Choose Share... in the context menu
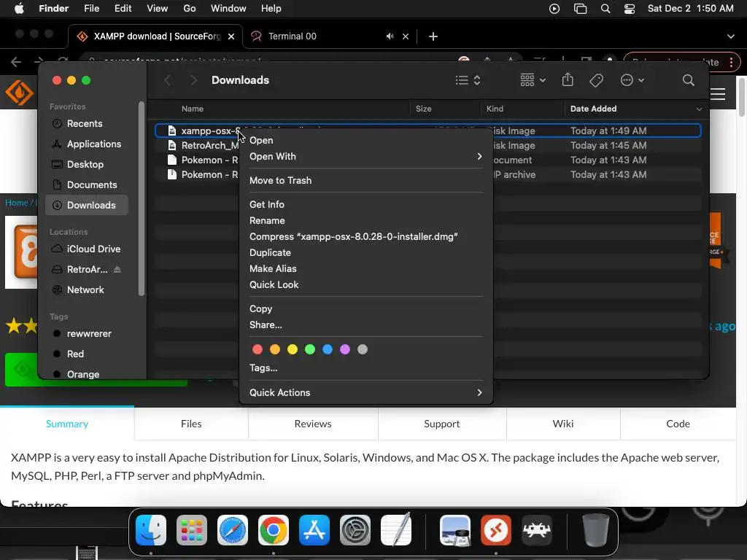The image size is (747, 560). coord(365,324)
